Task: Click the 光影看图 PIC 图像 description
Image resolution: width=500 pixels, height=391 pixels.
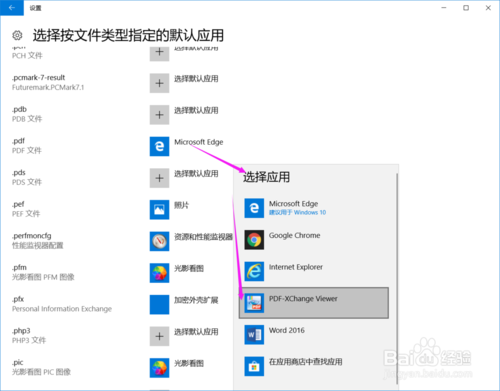Action: tap(41, 372)
